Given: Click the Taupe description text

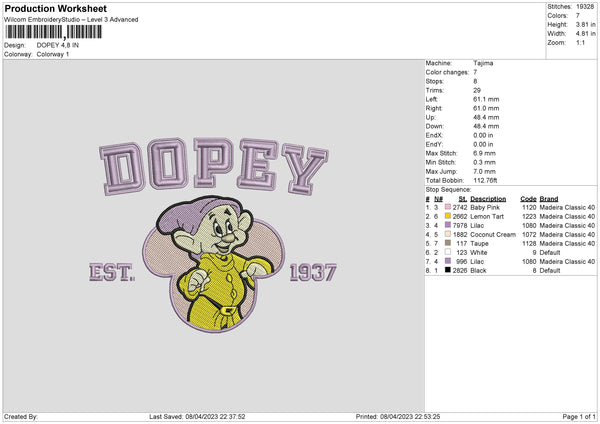Looking at the screenshot, I should pos(479,243).
